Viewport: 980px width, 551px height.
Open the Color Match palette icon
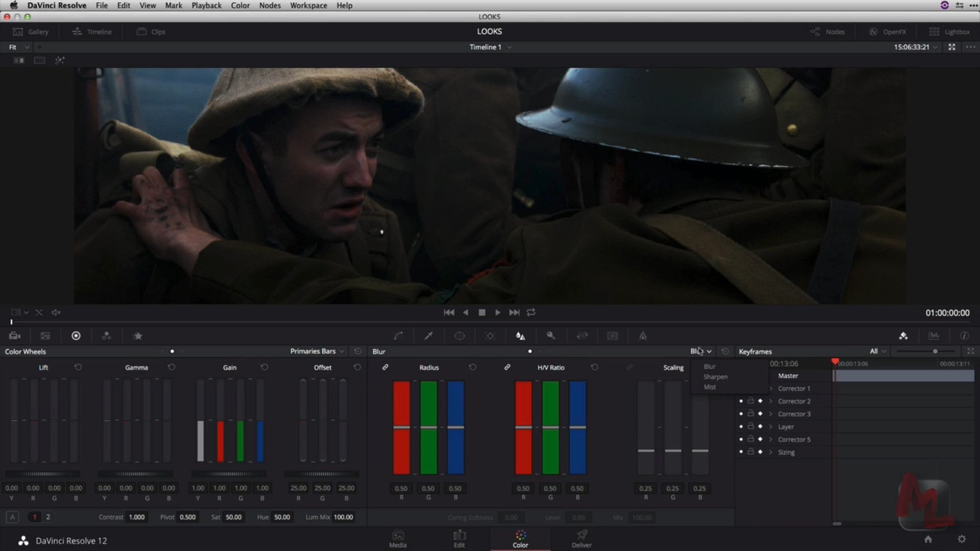pyautogui.click(x=45, y=336)
